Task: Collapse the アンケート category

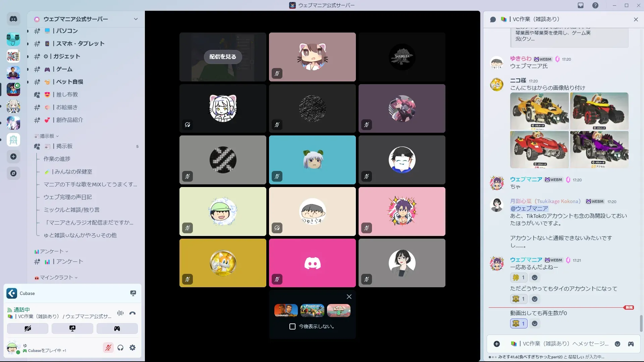Action: click(x=52, y=251)
